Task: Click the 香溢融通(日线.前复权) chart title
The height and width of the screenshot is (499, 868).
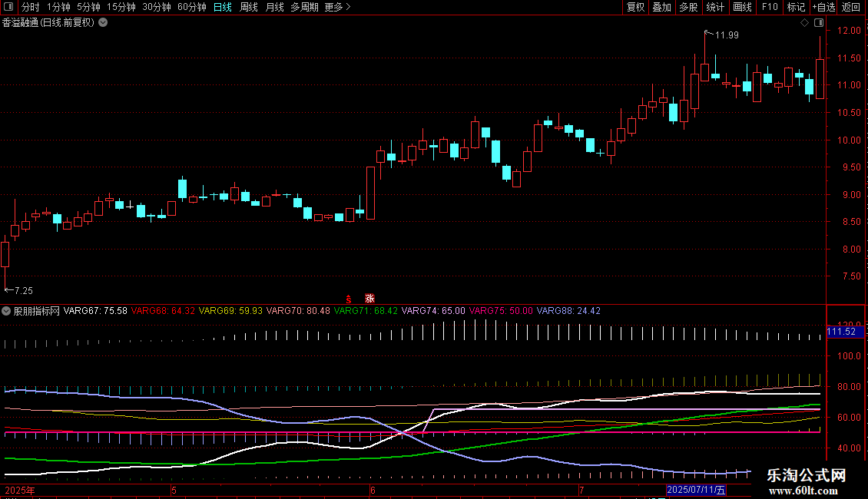Action: 48,23
